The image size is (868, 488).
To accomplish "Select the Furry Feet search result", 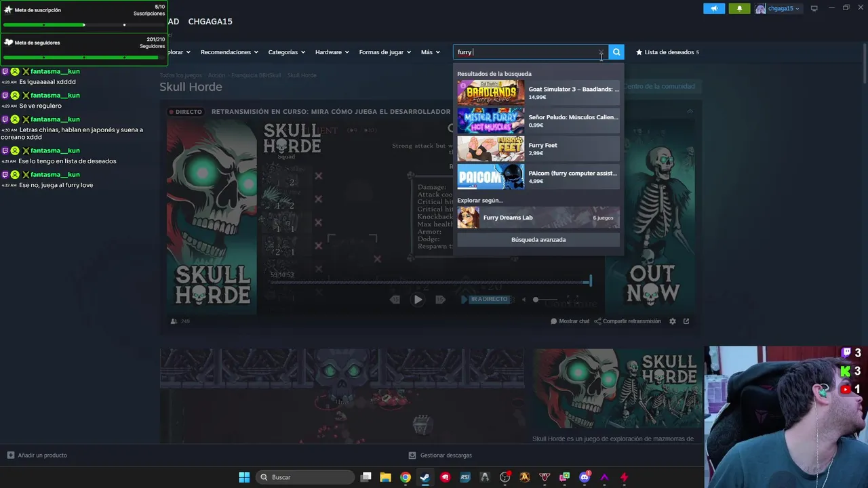I will click(538, 148).
